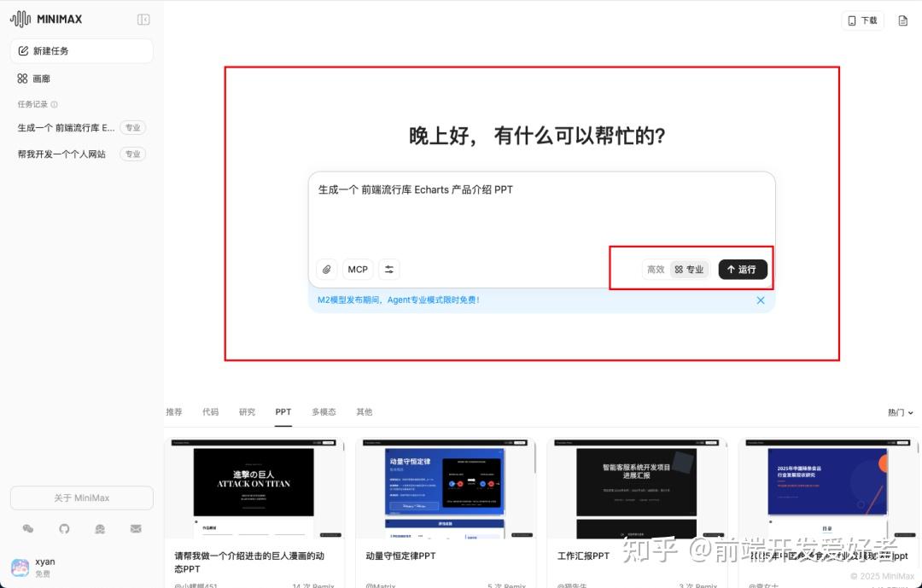This screenshot has width=922, height=588.
Task: Switch to 高效 mode
Action: point(656,270)
